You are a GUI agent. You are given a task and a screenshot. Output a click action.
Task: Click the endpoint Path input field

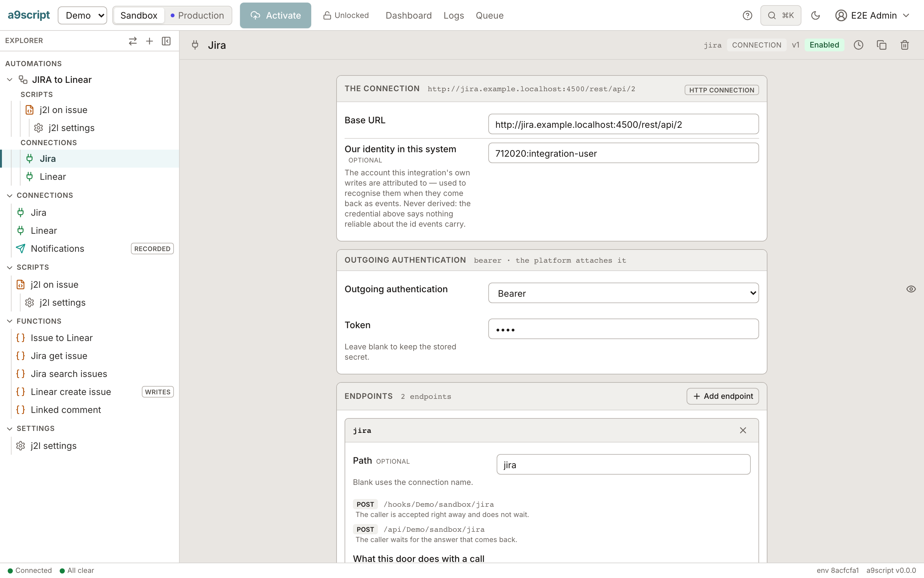pyautogui.click(x=623, y=465)
